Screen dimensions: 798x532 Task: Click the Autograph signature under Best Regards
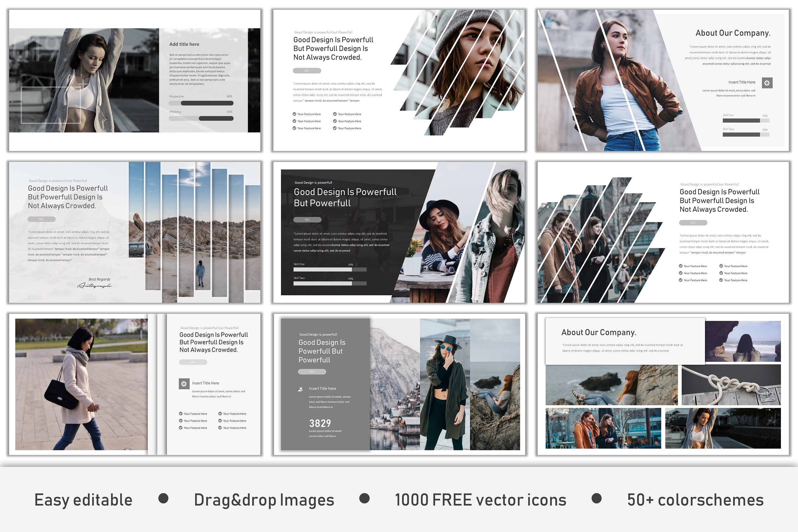94,286
